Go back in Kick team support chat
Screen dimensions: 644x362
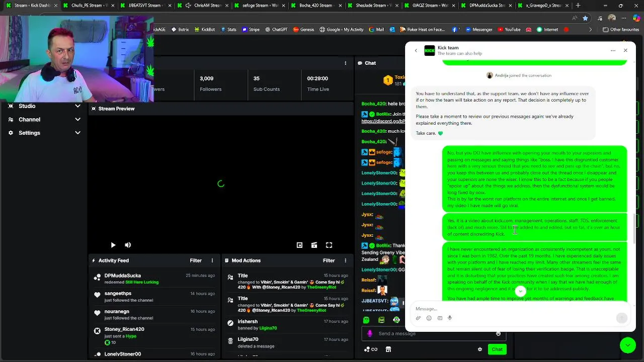[416, 50]
